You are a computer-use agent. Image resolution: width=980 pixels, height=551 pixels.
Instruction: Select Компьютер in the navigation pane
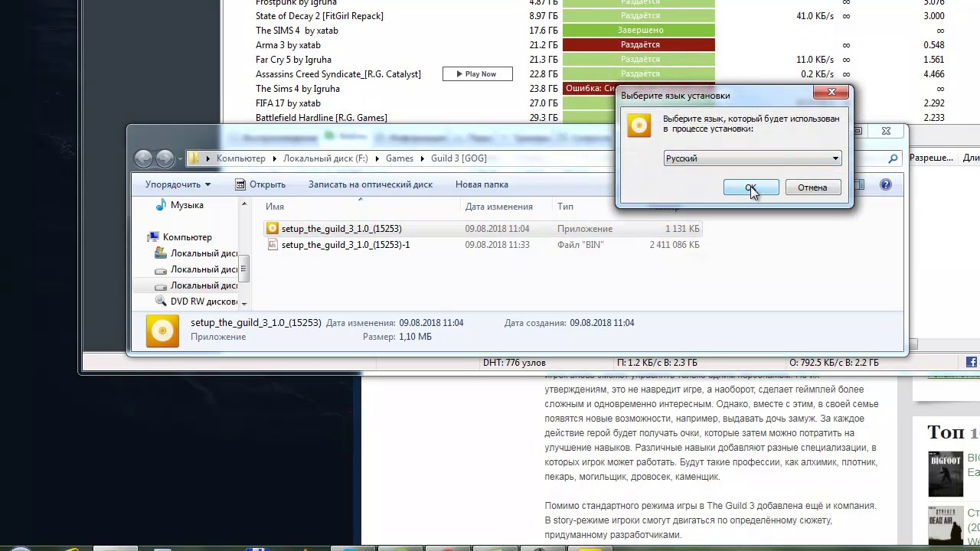coord(187,237)
